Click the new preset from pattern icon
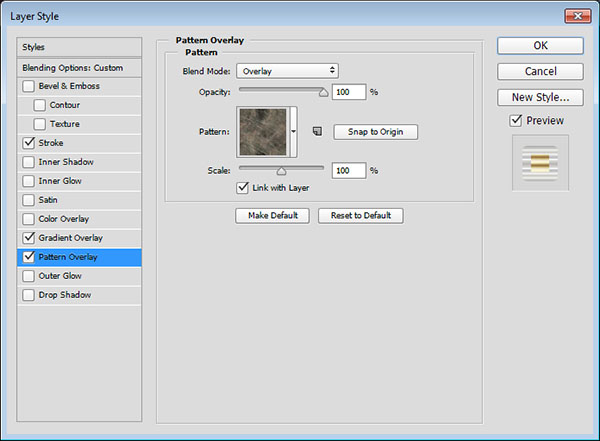The image size is (600, 441). point(315,131)
